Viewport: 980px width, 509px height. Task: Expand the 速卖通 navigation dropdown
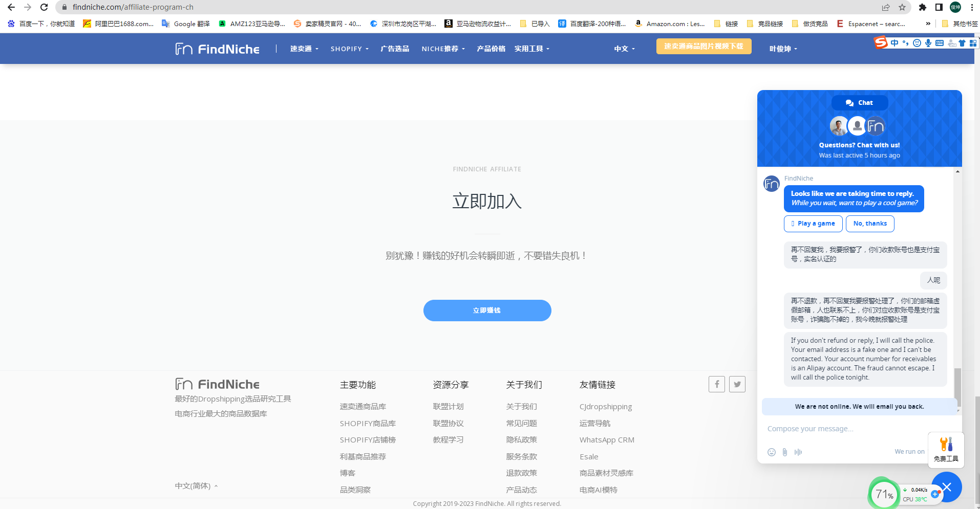[x=304, y=49]
